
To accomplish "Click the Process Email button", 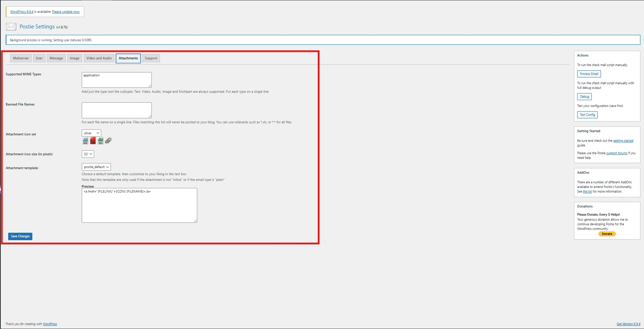I will coord(589,74).
